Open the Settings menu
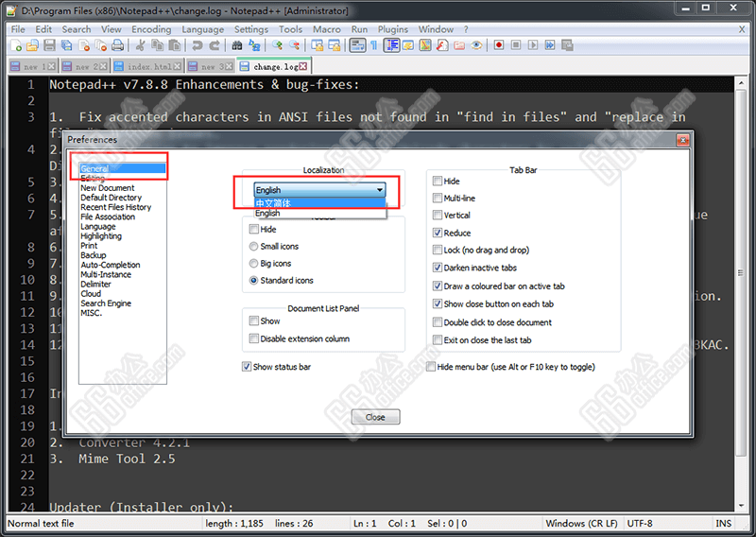Image resolution: width=756 pixels, height=537 pixels. 251,29
